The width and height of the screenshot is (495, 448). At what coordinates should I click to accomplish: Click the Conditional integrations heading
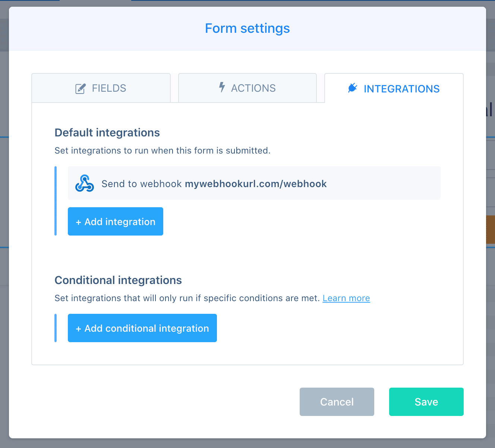[x=118, y=280]
